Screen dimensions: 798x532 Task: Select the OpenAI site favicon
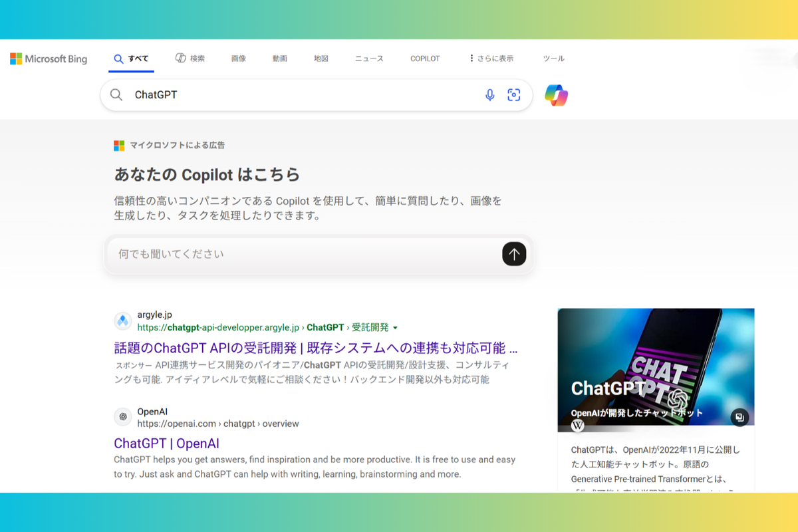coord(122,416)
